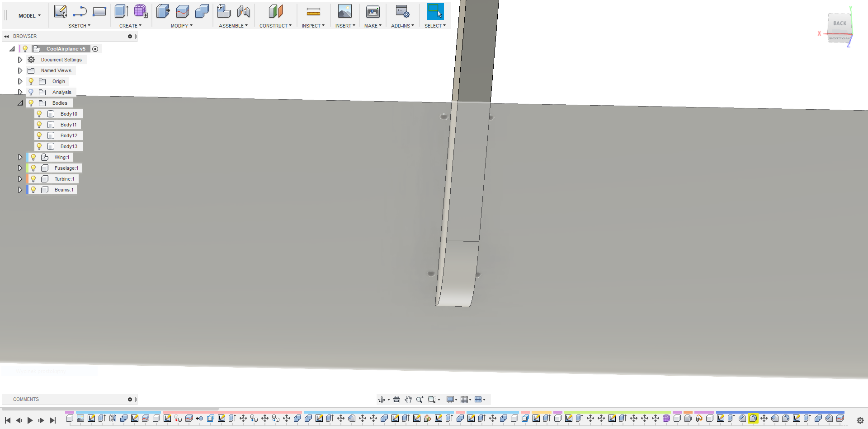Screen dimensions: 868x429
Task: Click the Zoom Window fit icon
Action: pos(432,400)
